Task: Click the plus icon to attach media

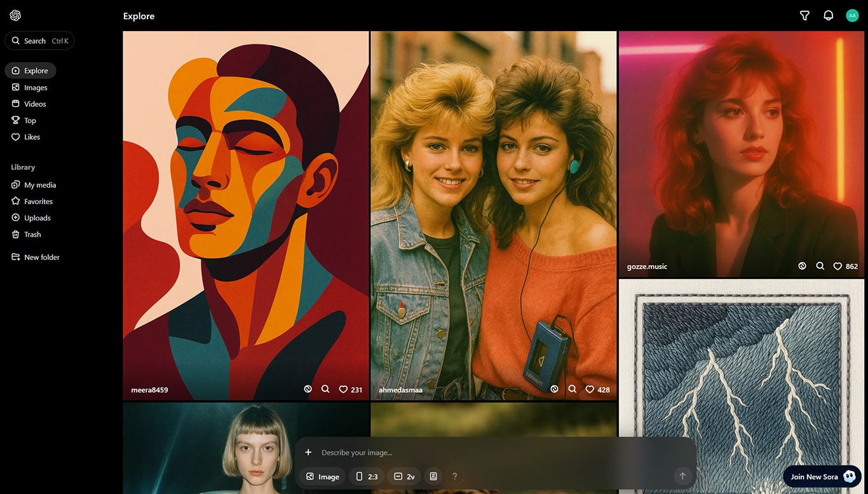Action: click(308, 453)
